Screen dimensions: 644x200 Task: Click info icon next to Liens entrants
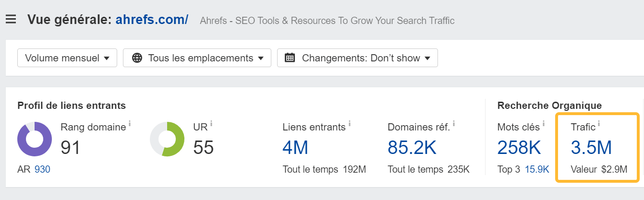pos(350,124)
